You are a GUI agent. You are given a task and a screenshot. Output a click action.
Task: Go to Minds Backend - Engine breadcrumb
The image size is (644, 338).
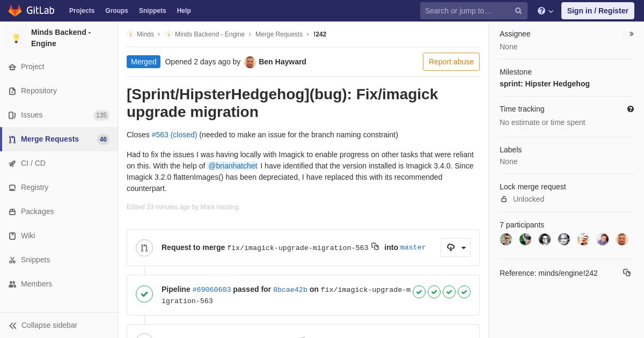coord(210,34)
